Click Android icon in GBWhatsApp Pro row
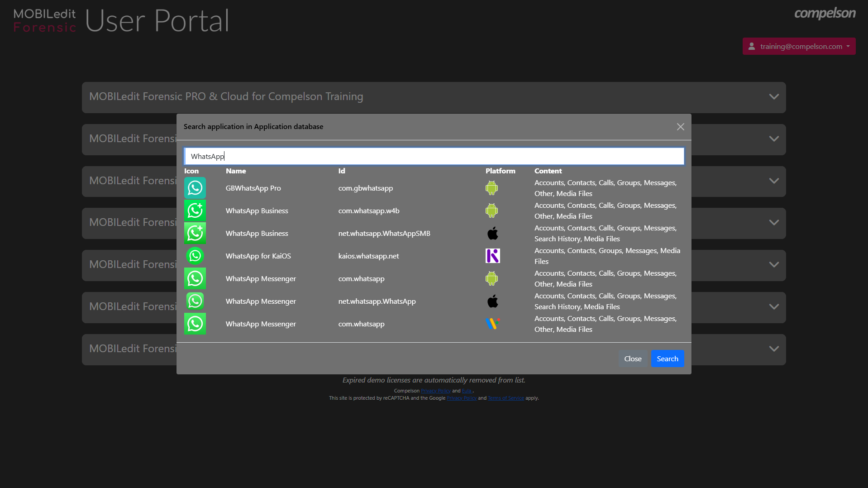This screenshot has width=868, height=488. point(491,188)
